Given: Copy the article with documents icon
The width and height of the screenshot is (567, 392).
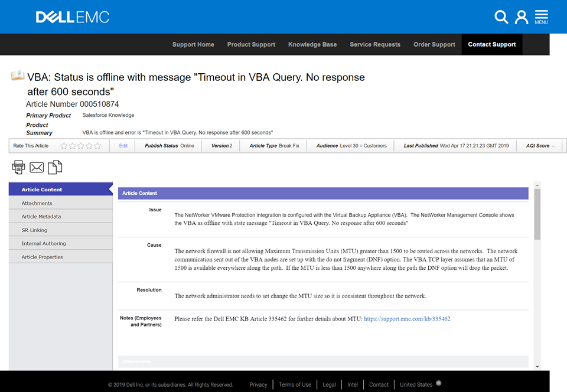Looking at the screenshot, I should [55, 167].
